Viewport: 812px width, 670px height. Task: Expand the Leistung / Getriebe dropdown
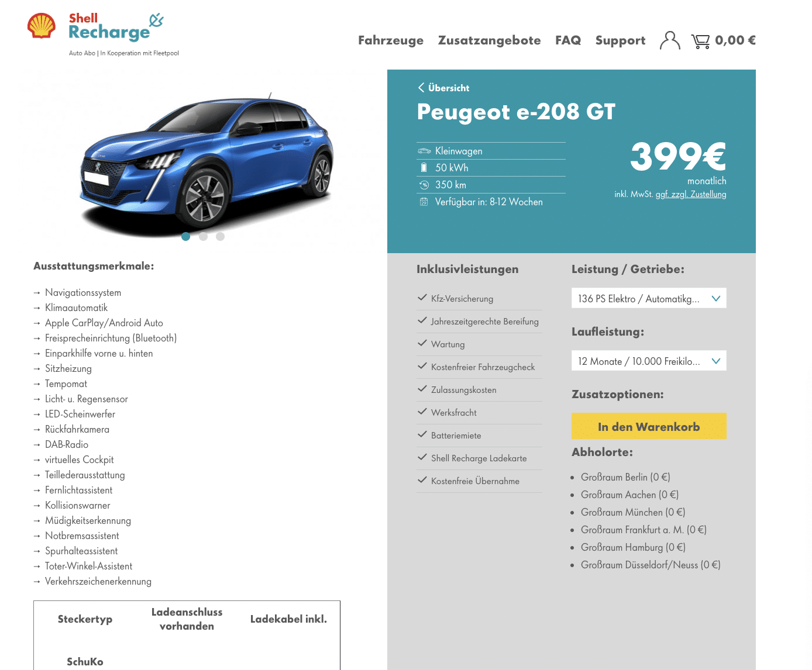coord(649,298)
